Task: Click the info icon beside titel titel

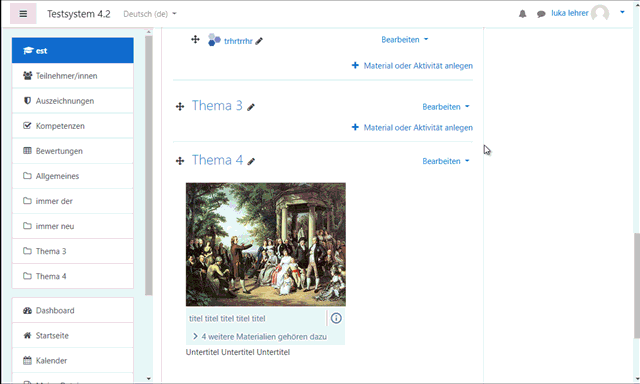Action: [336, 318]
